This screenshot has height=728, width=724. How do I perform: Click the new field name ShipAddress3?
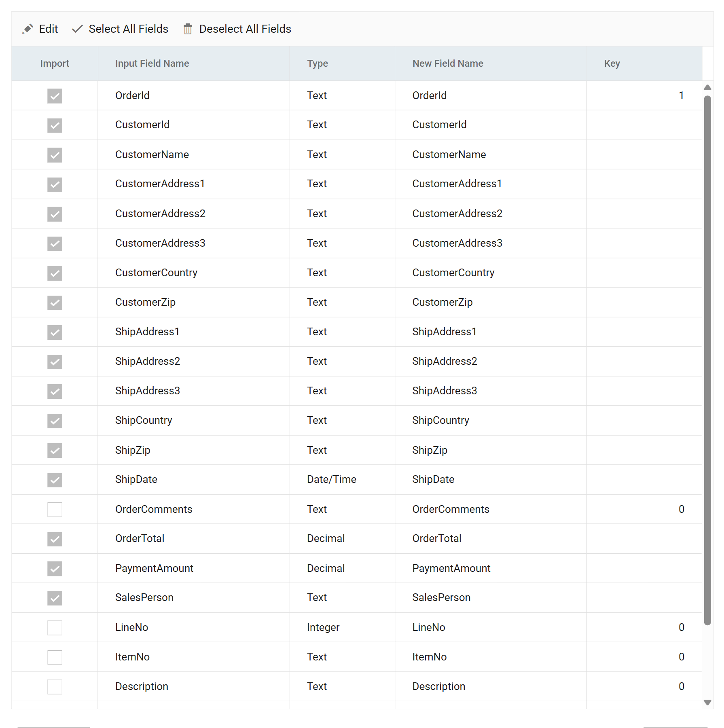pyautogui.click(x=445, y=391)
